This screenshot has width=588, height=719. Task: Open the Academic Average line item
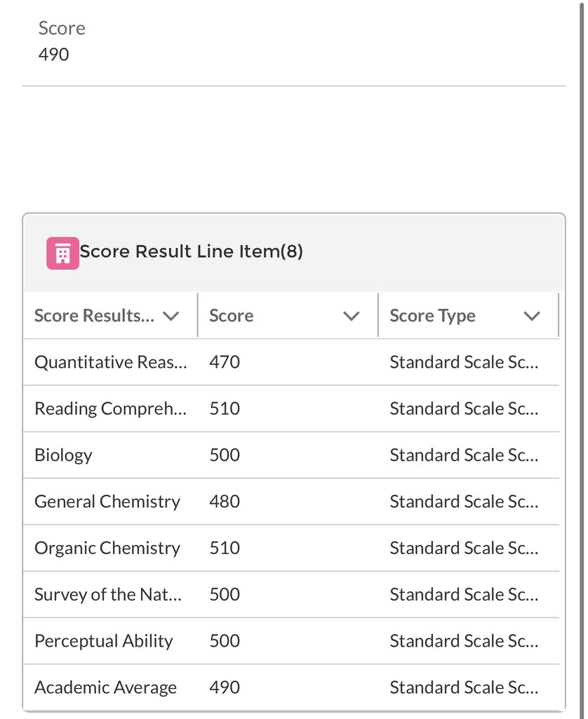(105, 687)
